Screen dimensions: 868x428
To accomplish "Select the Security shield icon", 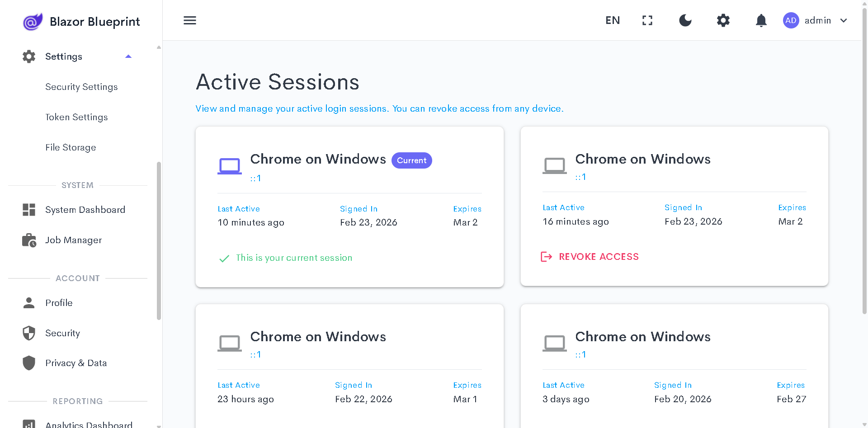I will 29,333.
